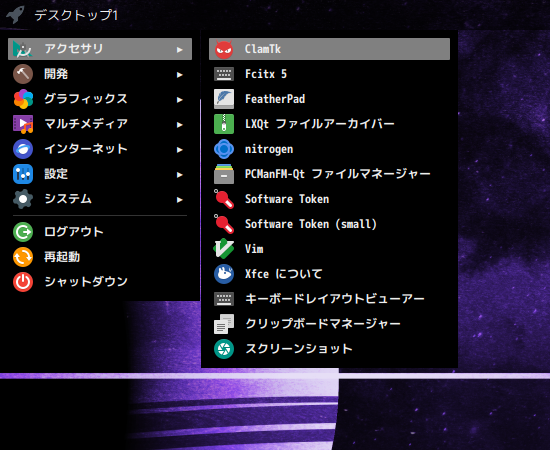The width and height of the screenshot is (550, 450).
Task: Open the 開発 menu category
Action: (x=100, y=74)
